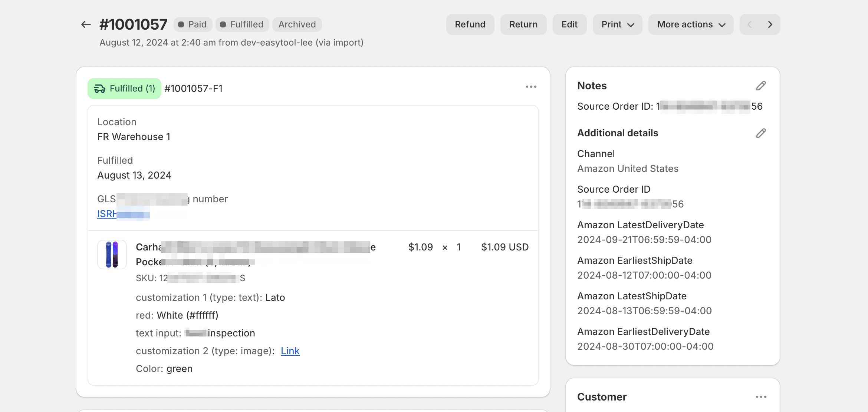The width and height of the screenshot is (868, 412).
Task: Navigate to the next order with right chevron
Action: pos(770,24)
